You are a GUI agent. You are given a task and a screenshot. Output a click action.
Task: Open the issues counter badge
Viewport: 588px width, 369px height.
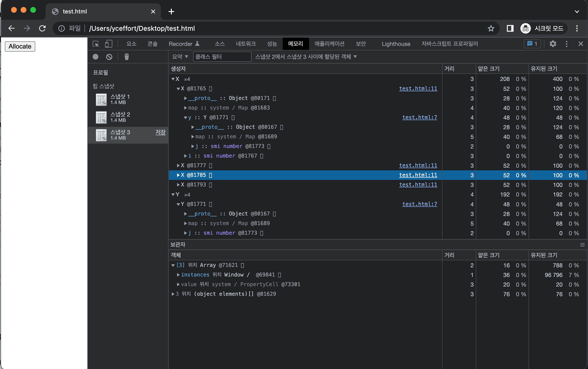[x=532, y=44]
